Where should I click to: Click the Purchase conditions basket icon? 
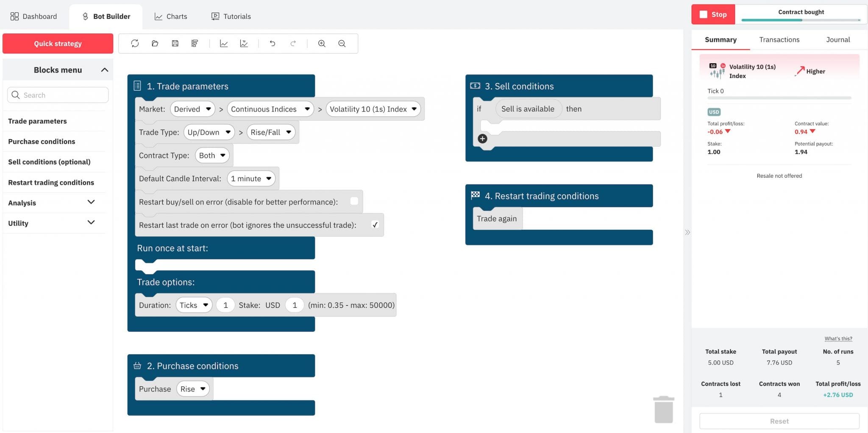[x=137, y=366]
